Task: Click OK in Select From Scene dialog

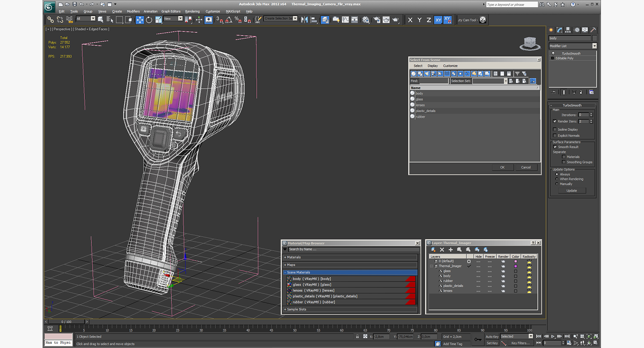Action: (x=502, y=167)
